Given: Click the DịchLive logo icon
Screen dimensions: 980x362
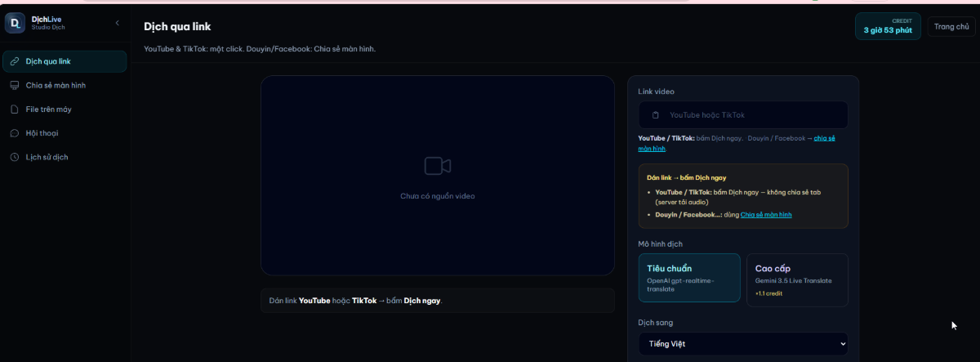Looking at the screenshot, I should point(15,24).
